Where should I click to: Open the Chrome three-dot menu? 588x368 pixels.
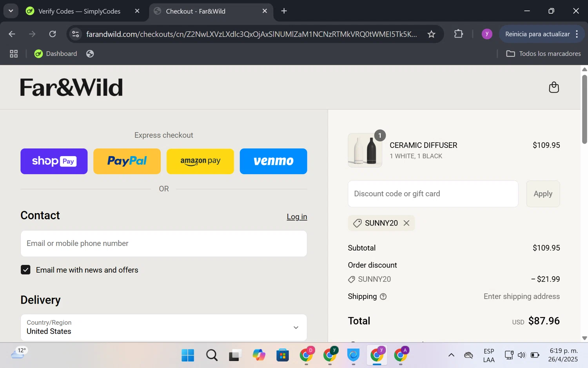577,34
